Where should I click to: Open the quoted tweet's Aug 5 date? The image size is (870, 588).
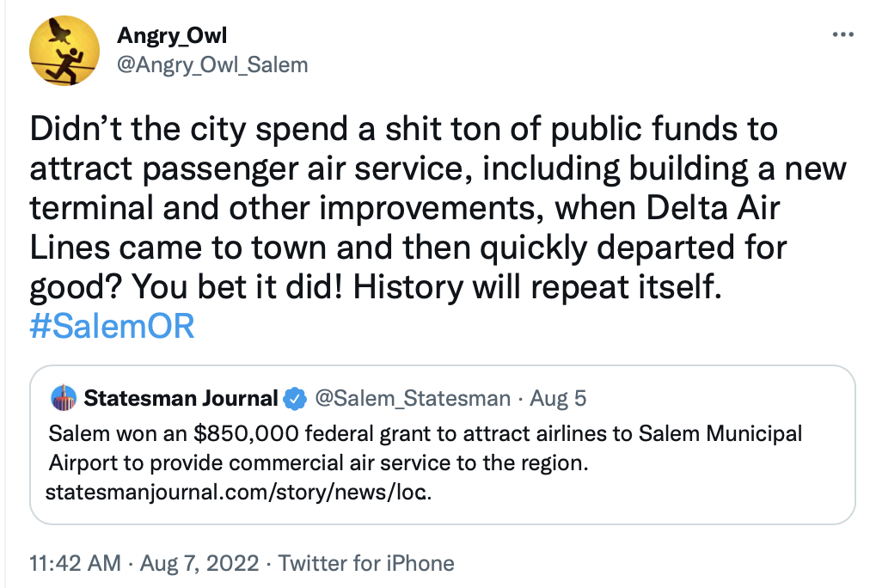(x=558, y=398)
